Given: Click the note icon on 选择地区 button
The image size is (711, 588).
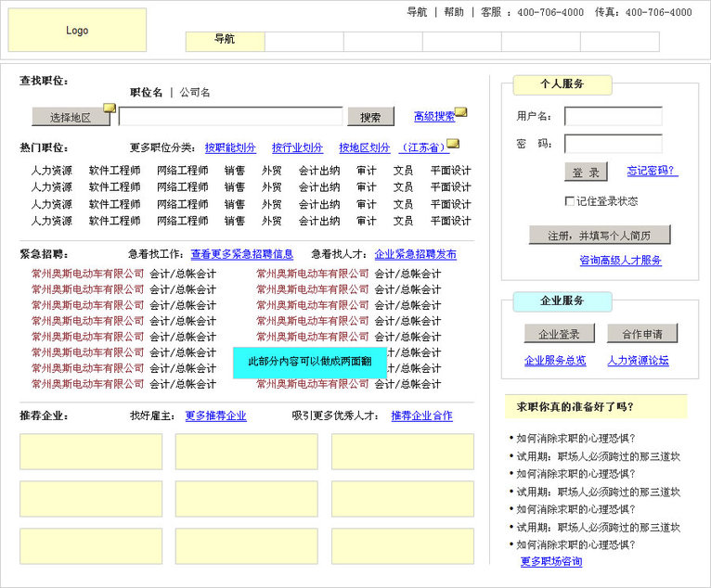Looking at the screenshot, I should point(110,108).
